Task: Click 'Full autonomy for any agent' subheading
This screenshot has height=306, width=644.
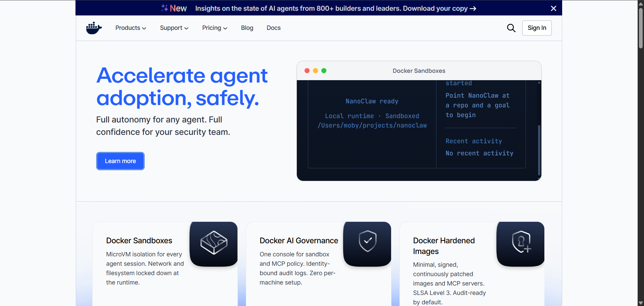Action: pos(163,126)
